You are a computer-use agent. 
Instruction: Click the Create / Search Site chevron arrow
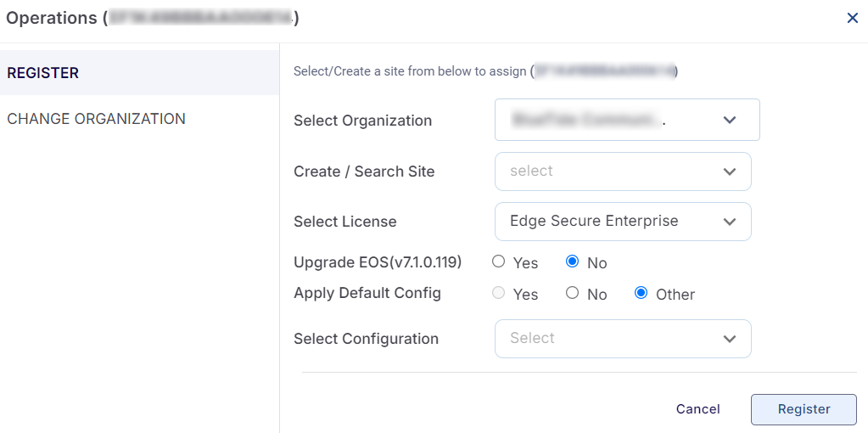tap(730, 172)
